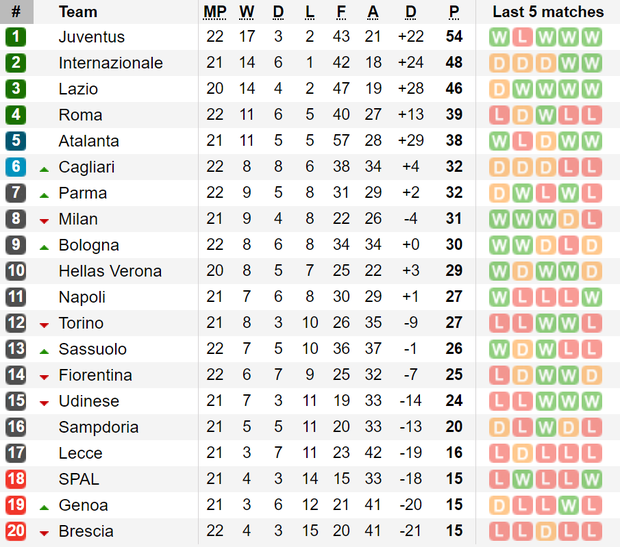The image size is (620, 547).
Task: Click Brescia's orange D result badge
Action: pyautogui.click(x=546, y=532)
